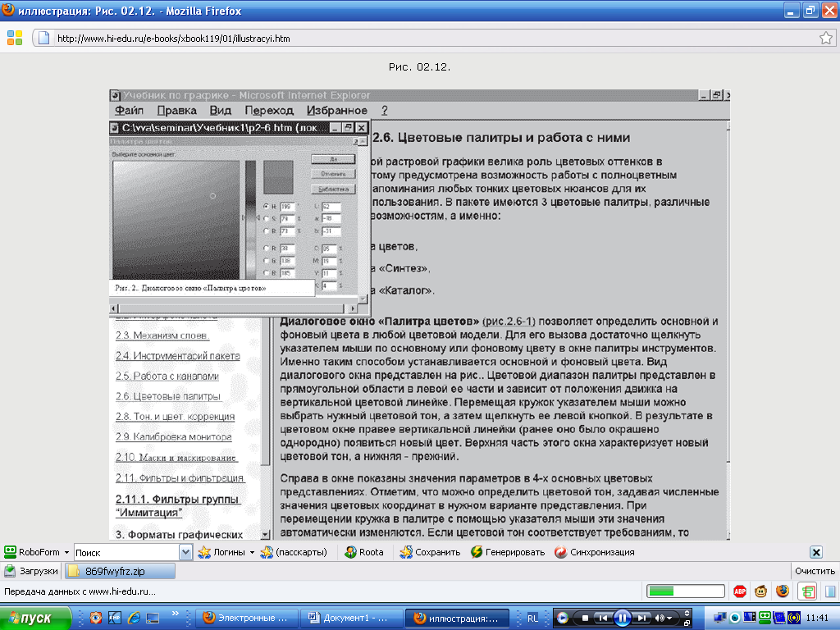Click the URL address field
The image size is (840, 630).
[x=434, y=38]
